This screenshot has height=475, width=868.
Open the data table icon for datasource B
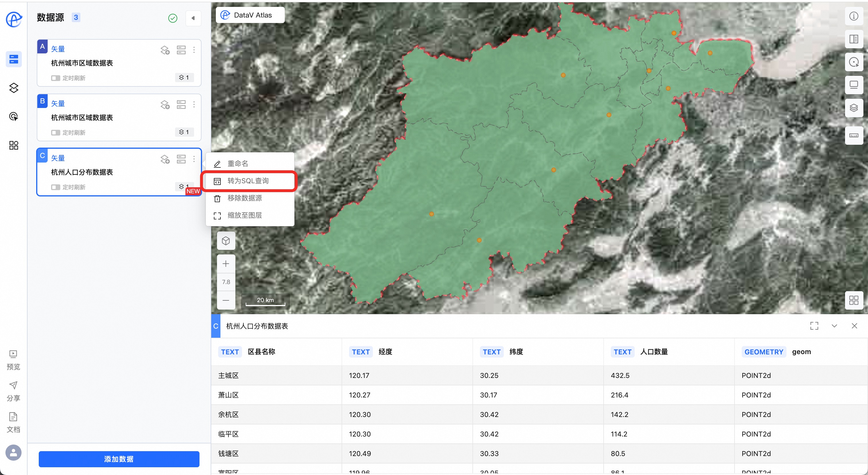coord(181,105)
